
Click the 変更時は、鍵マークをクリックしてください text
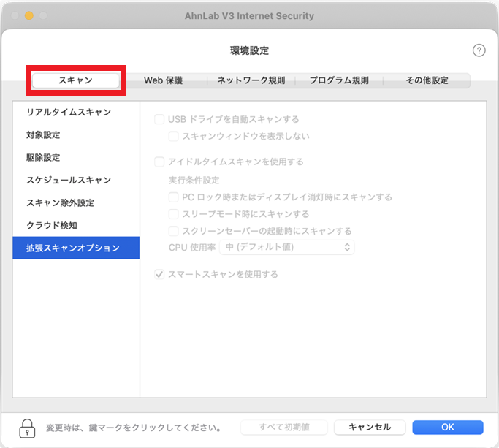(134, 428)
